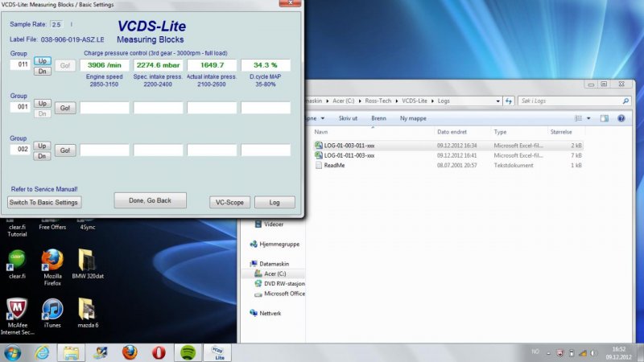Click McAfee Internet Security desktop icon
The width and height of the screenshot is (644, 362).
(x=17, y=316)
